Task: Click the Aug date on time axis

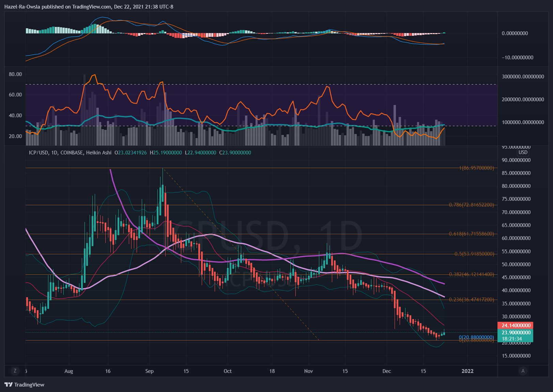Action: click(69, 371)
